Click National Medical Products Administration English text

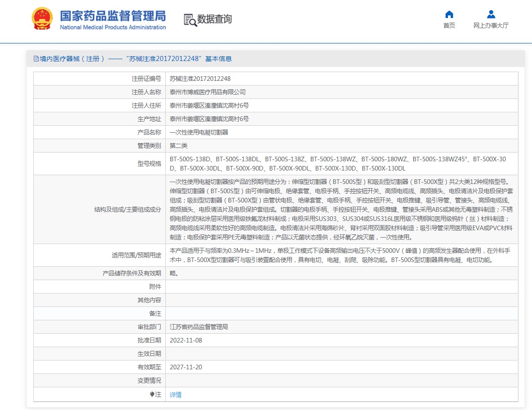click(x=113, y=27)
